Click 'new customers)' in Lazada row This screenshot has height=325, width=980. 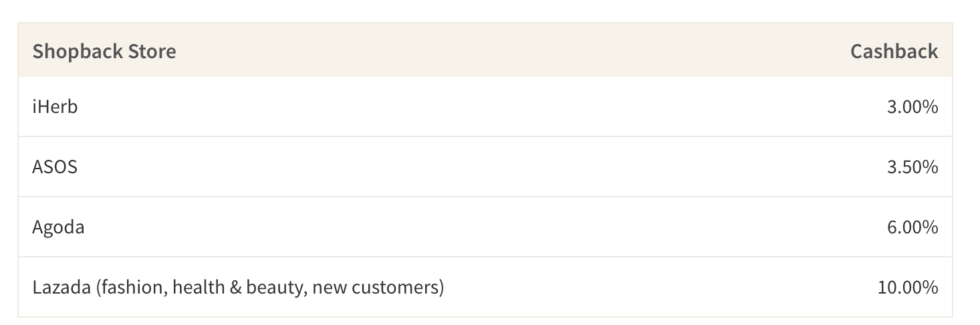pyautogui.click(x=378, y=288)
